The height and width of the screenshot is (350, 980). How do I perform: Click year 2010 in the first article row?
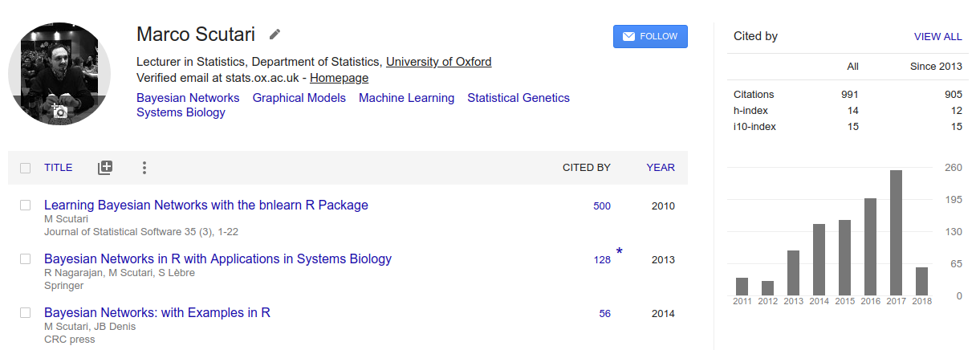[663, 206]
